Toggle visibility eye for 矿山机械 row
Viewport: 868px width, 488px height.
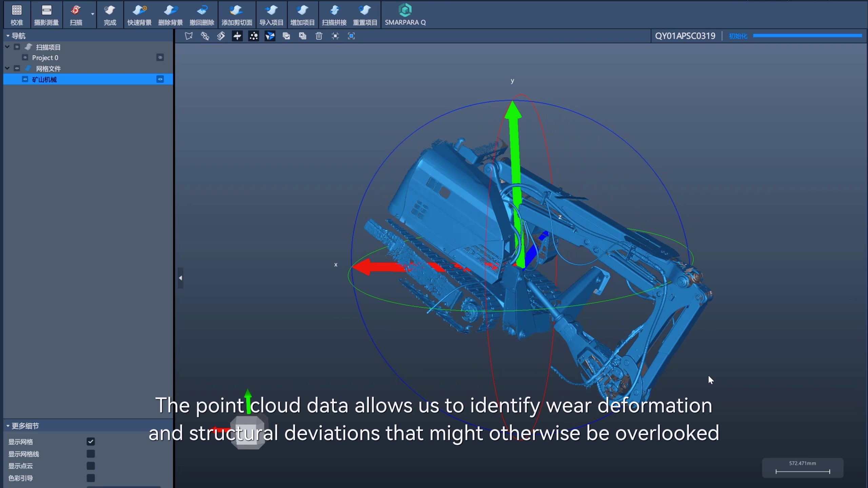[160, 79]
